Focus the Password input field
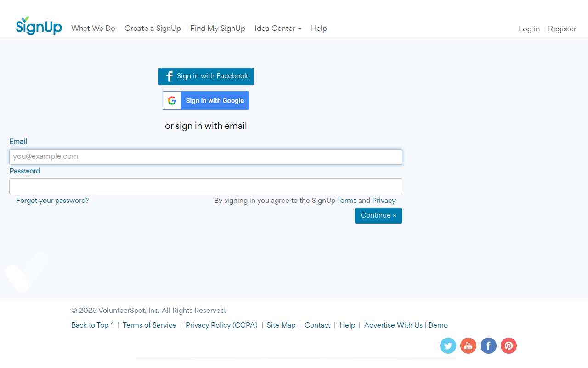The height and width of the screenshot is (368, 588). [206, 186]
